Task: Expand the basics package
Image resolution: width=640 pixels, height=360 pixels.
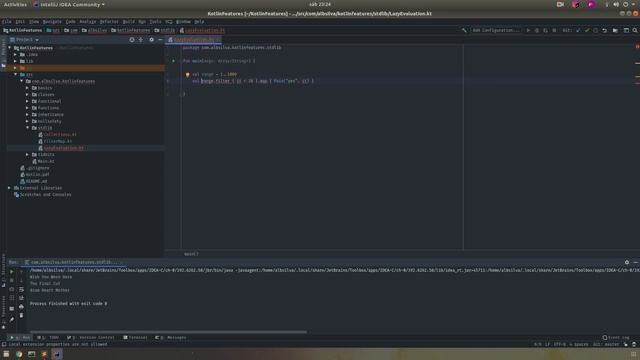Action: pos(28,88)
